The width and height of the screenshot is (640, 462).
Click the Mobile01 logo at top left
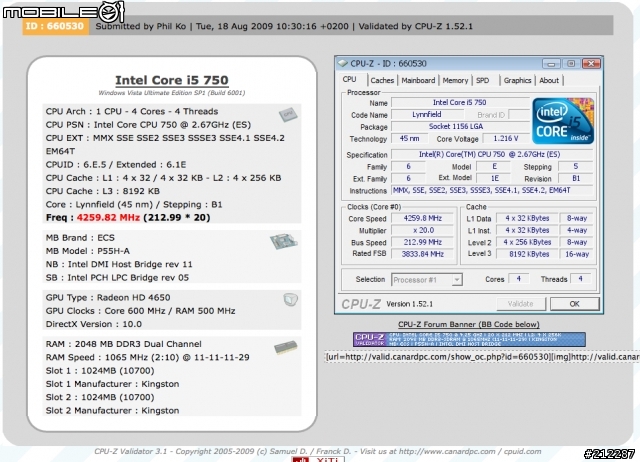63,11
